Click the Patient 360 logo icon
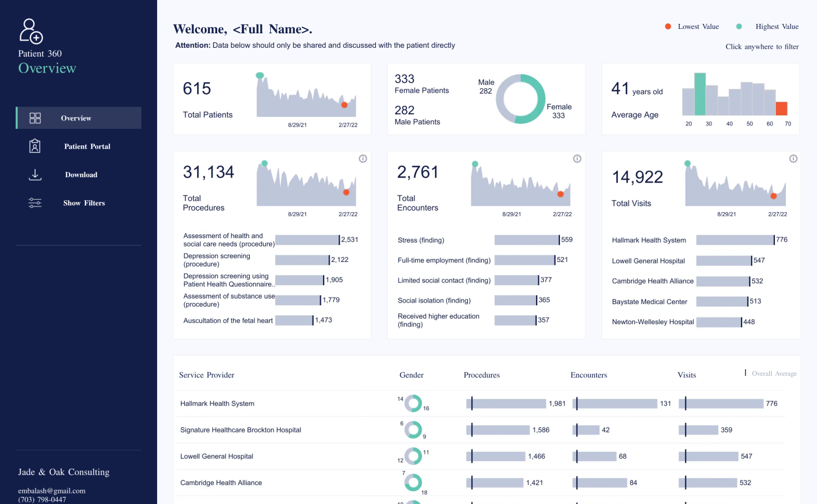 pyautogui.click(x=31, y=31)
